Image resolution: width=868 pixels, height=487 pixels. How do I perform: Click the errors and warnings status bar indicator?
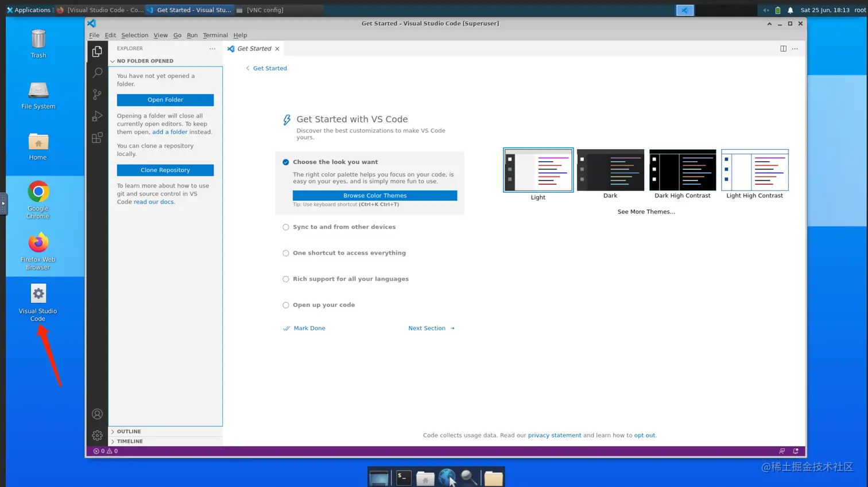[106, 451]
